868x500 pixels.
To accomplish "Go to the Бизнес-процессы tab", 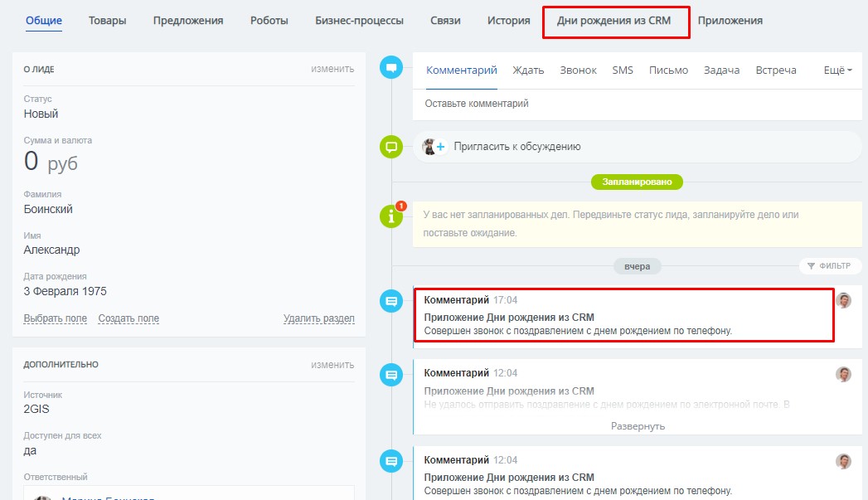I will pos(359,21).
